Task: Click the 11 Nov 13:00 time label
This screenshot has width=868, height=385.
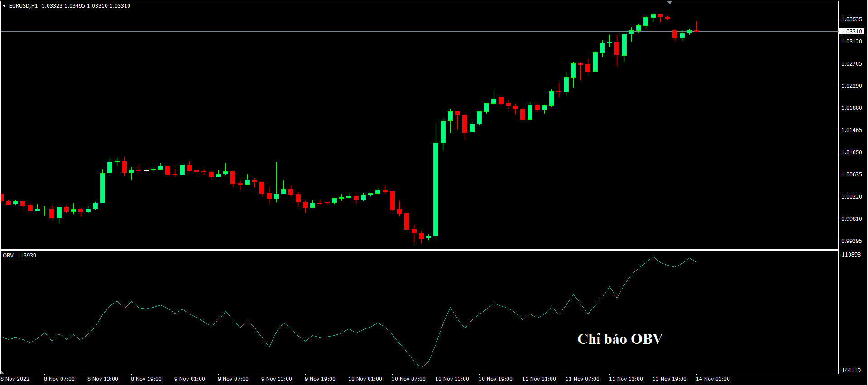Action: [x=626, y=379]
